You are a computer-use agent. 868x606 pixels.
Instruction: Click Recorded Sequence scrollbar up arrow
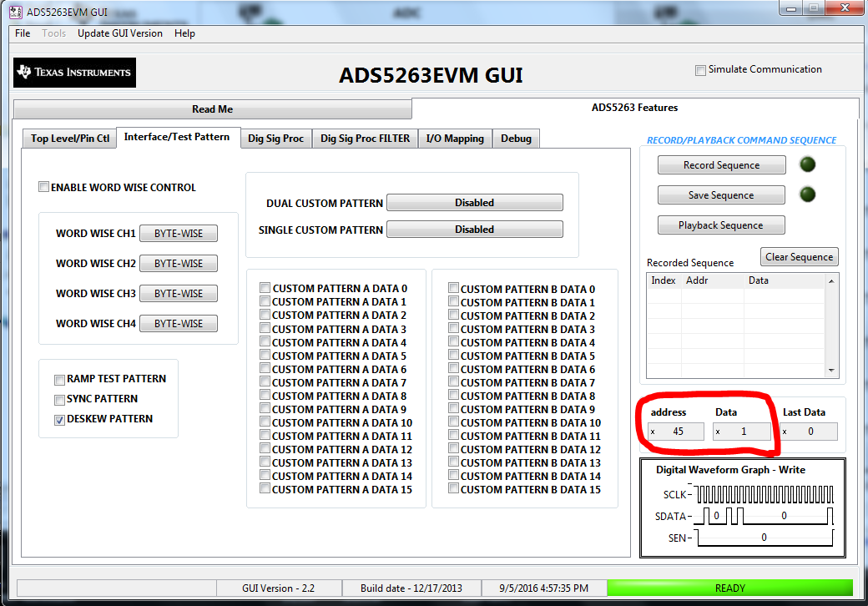pos(831,281)
